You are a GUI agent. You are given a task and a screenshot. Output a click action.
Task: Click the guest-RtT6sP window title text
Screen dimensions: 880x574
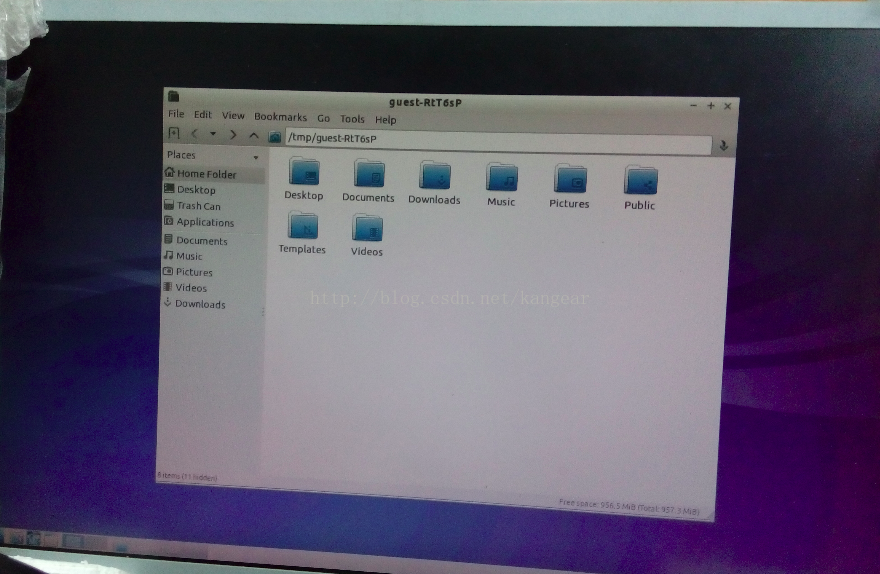(x=425, y=103)
